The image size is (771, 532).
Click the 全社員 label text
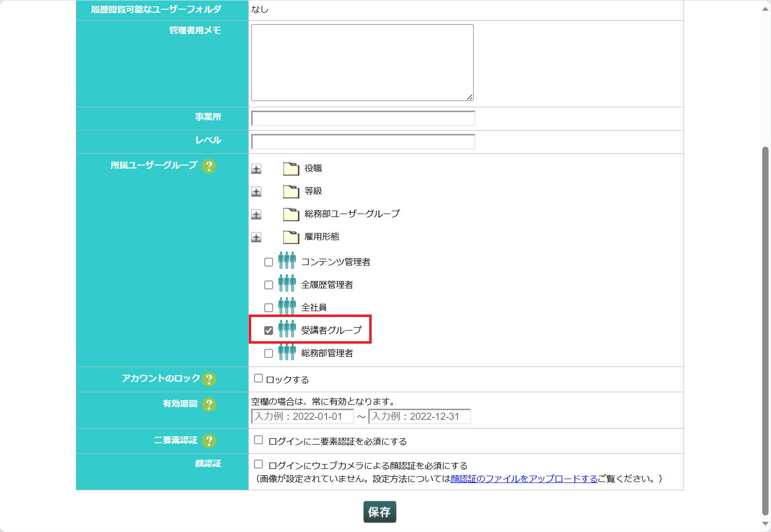click(314, 308)
